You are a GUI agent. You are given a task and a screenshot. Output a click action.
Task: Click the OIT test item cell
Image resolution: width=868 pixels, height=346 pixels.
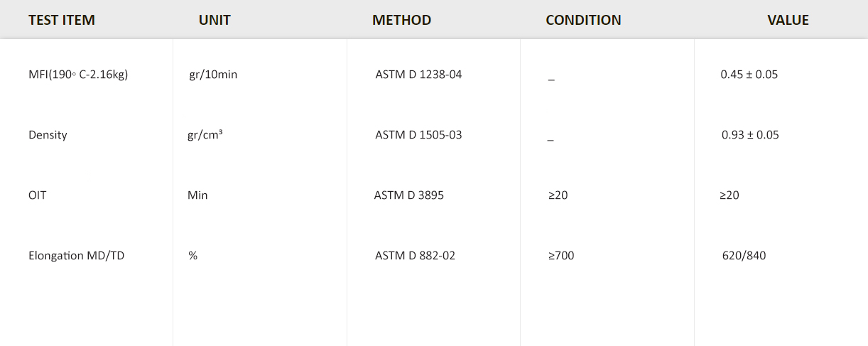pyautogui.click(x=38, y=195)
